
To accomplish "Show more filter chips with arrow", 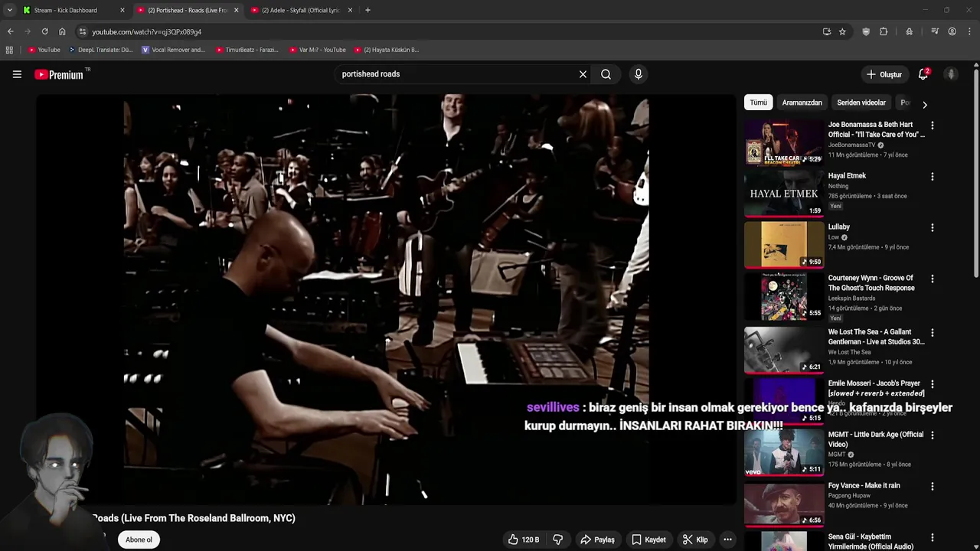I will (x=924, y=104).
